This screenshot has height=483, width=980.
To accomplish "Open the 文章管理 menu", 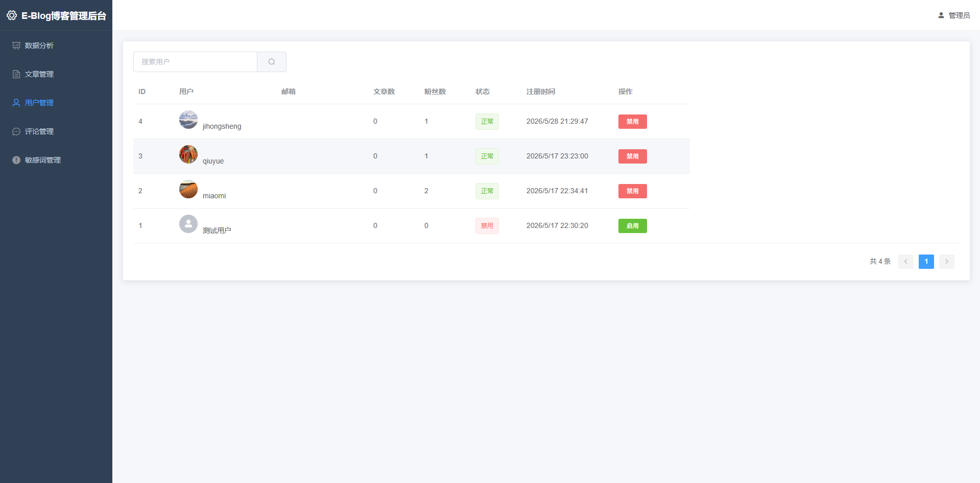I will (56, 74).
